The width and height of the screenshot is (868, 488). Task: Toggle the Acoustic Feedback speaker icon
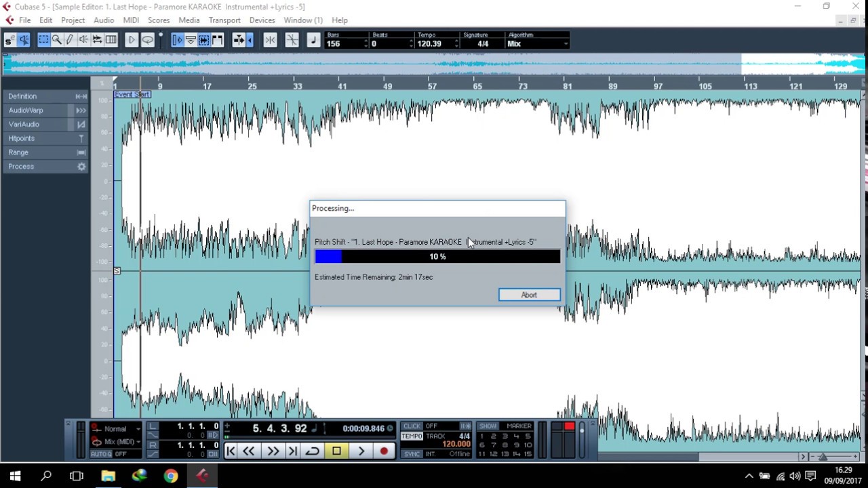[x=24, y=41]
